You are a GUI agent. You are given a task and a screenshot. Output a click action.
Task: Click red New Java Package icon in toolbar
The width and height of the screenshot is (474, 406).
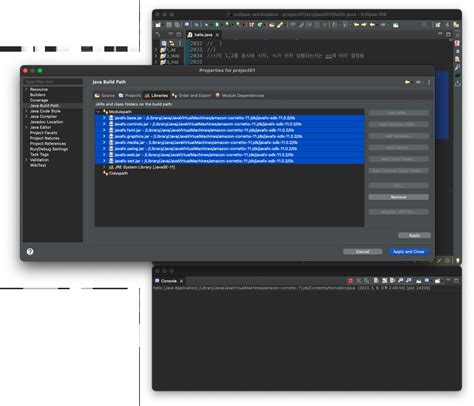tap(252, 25)
